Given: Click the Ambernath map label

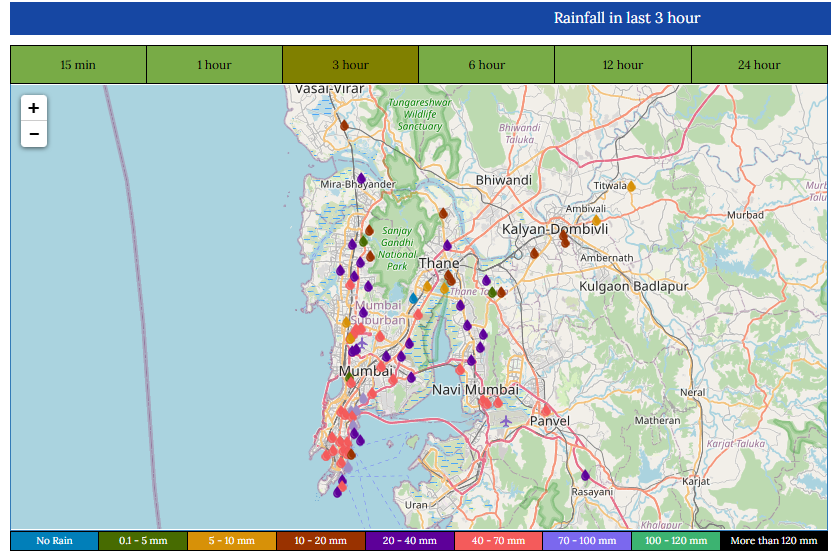Looking at the screenshot, I should tap(606, 258).
